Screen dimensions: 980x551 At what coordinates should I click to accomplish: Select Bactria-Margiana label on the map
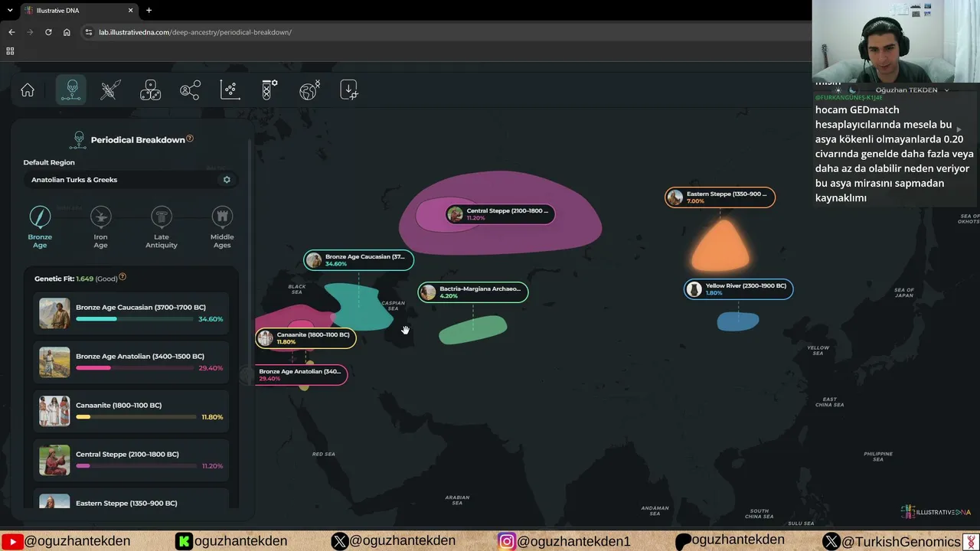[x=473, y=292]
